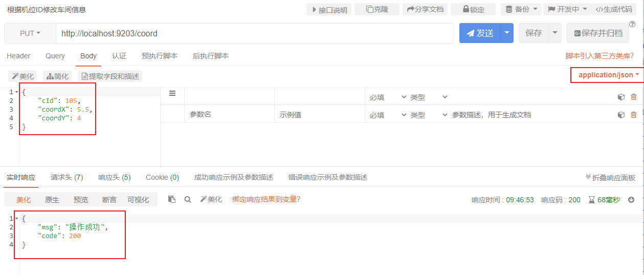Click the response 美化 wand button
Image resolution: width=644 pixels, height=275 pixels.
211,199
